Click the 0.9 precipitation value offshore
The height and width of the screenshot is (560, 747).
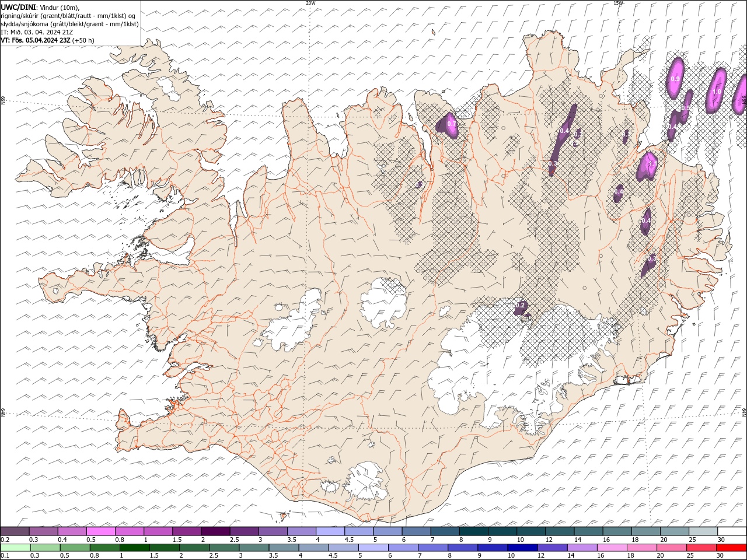(x=675, y=79)
